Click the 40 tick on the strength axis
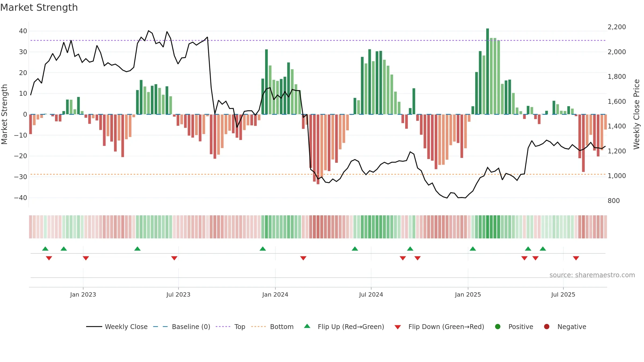644x362 pixels. point(23,31)
